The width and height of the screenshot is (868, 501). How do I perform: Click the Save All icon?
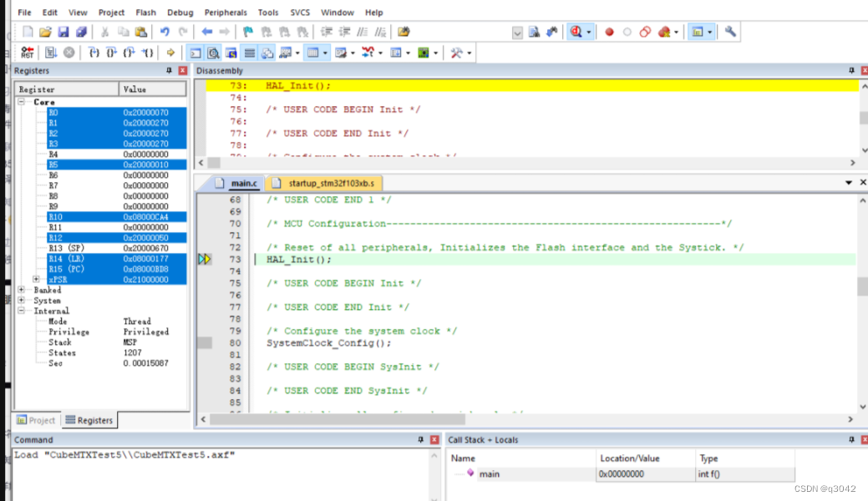point(81,32)
